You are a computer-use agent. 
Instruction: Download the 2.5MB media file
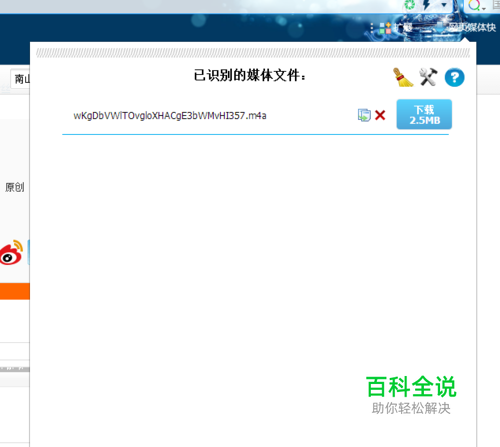coord(424,114)
